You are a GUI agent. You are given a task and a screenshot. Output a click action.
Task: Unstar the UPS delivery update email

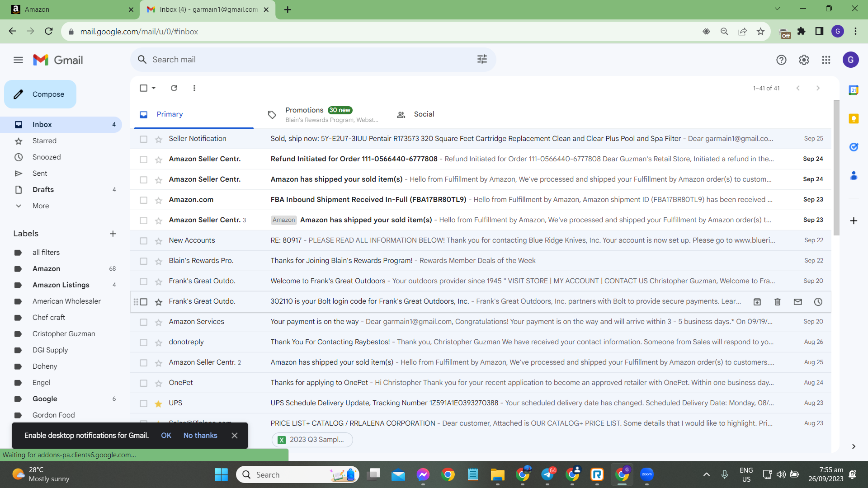(x=158, y=404)
